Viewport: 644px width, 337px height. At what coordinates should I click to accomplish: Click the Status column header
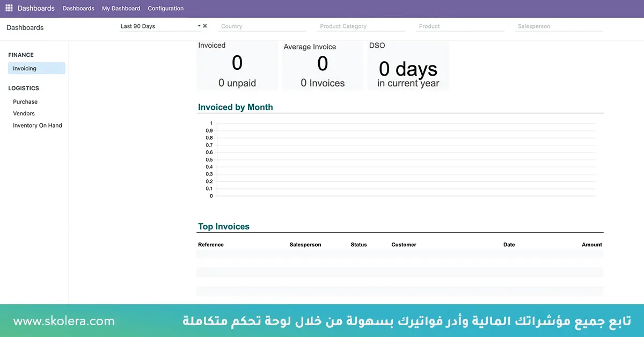[x=359, y=245]
